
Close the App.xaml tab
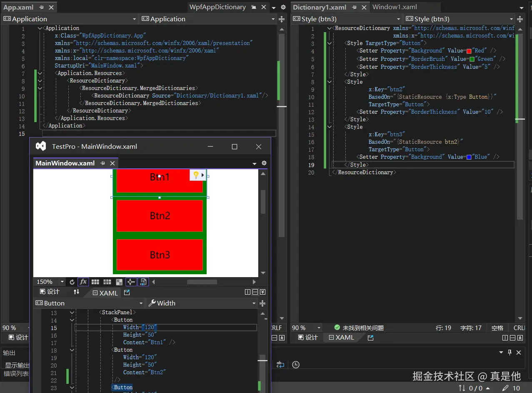point(51,8)
